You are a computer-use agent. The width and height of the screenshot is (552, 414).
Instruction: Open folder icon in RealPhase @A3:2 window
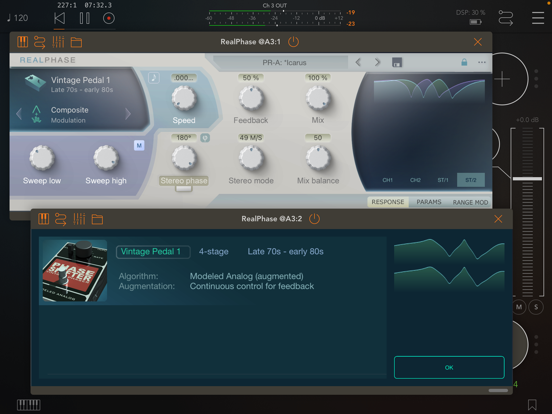98,219
